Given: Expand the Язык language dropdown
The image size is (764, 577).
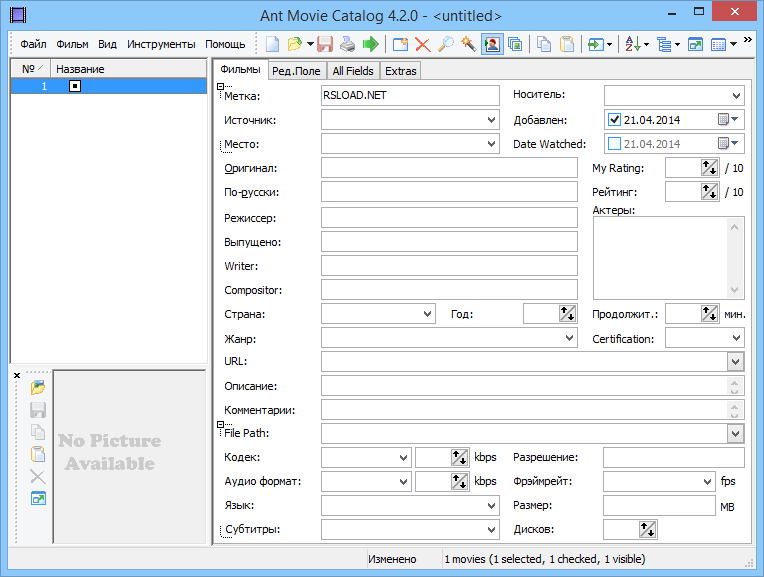Looking at the screenshot, I should click(x=492, y=506).
